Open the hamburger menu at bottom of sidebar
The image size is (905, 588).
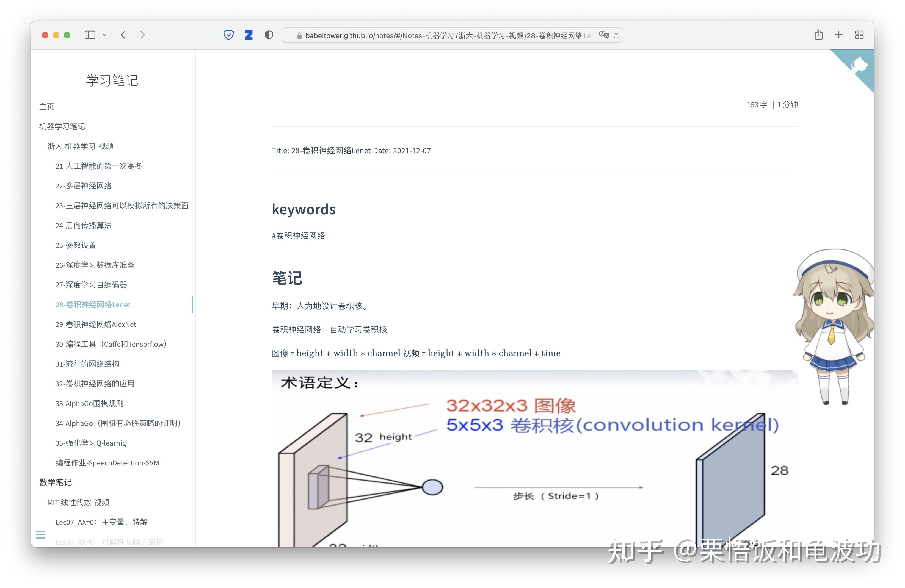(41, 534)
